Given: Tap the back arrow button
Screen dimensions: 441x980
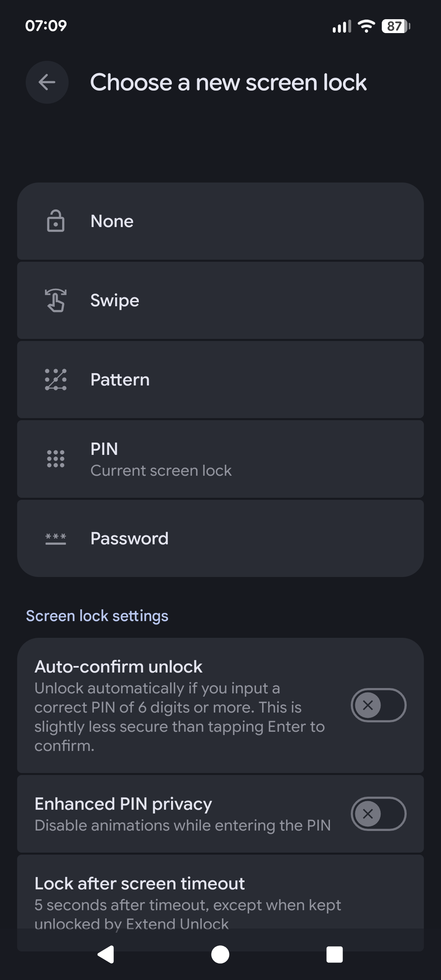Looking at the screenshot, I should (x=47, y=82).
